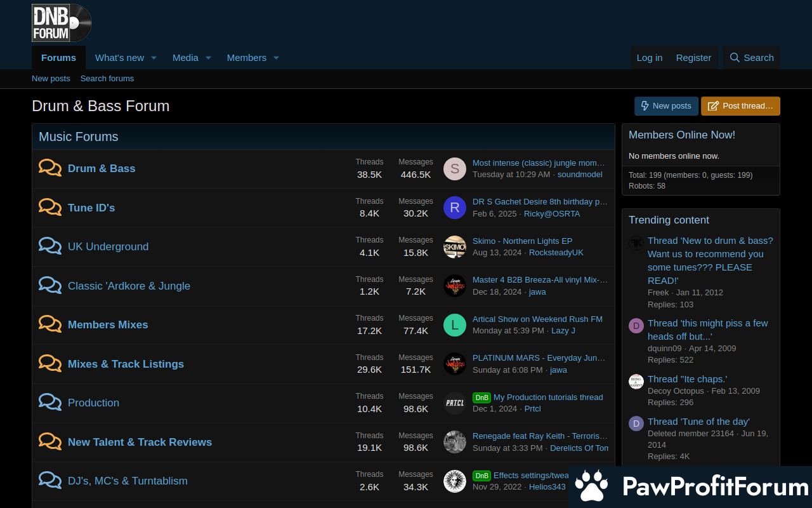Select the Forums tab
812x508 pixels.
click(x=58, y=58)
